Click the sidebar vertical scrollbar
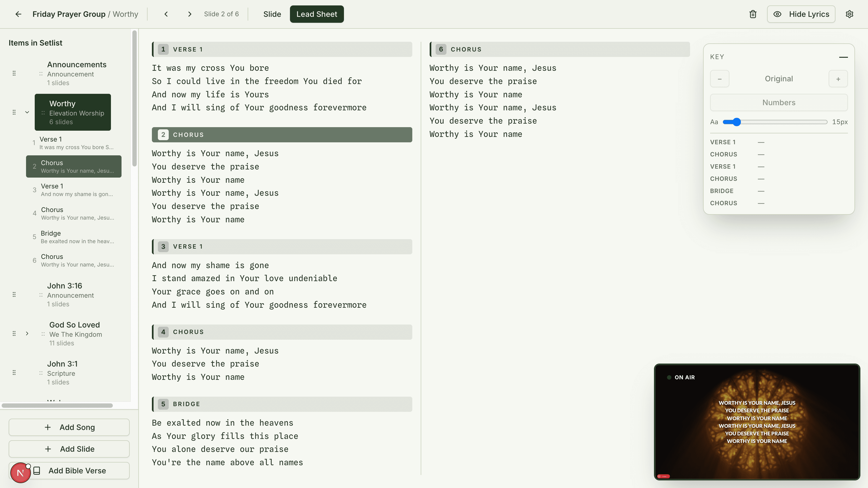The image size is (868, 488). (135, 98)
